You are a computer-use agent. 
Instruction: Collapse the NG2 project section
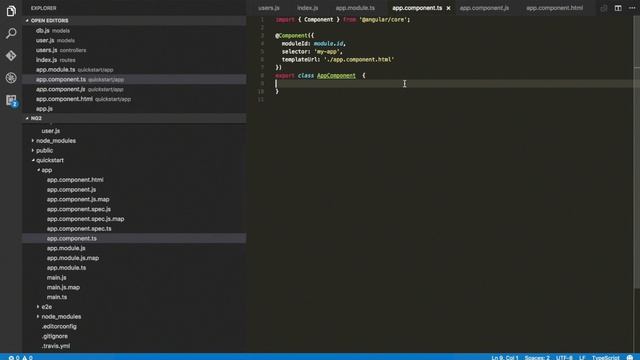[134, 118]
